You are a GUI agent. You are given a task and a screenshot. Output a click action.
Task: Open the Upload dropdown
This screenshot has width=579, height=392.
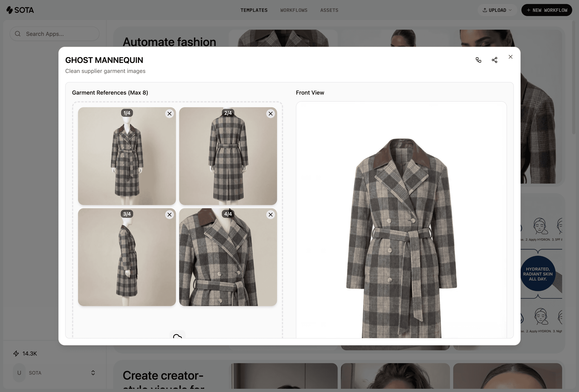click(x=497, y=10)
